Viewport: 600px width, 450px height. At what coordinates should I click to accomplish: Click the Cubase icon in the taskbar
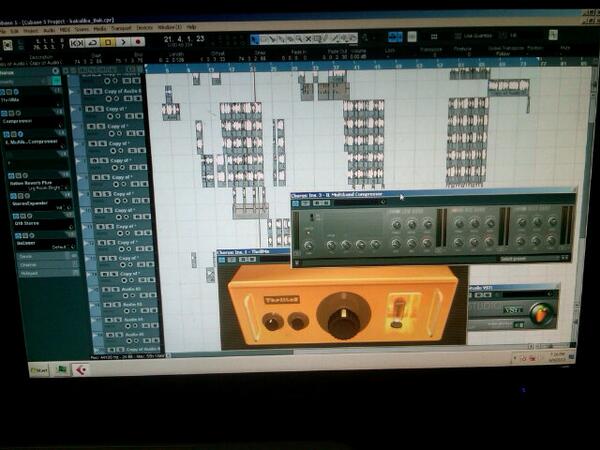pos(80,370)
